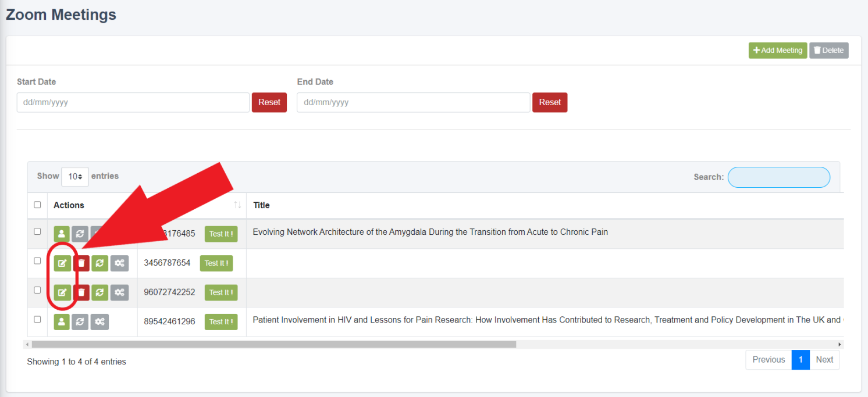This screenshot has width=868, height=397.
Task: Click the edit icon for meeting 3456787654
Action: 62,263
